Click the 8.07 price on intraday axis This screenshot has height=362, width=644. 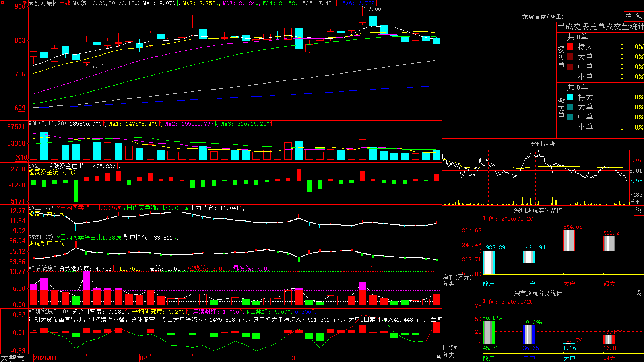pos(636,160)
